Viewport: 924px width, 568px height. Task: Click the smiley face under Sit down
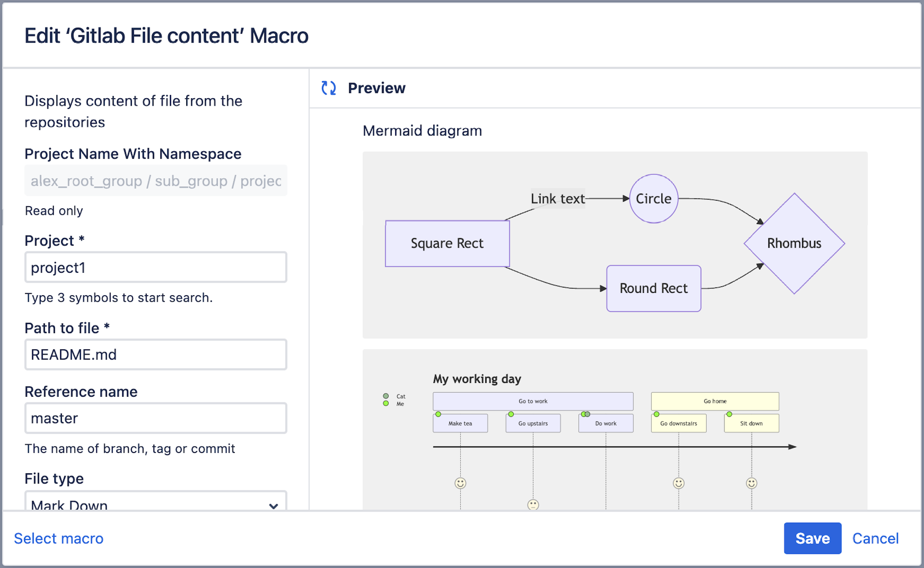[x=751, y=483]
